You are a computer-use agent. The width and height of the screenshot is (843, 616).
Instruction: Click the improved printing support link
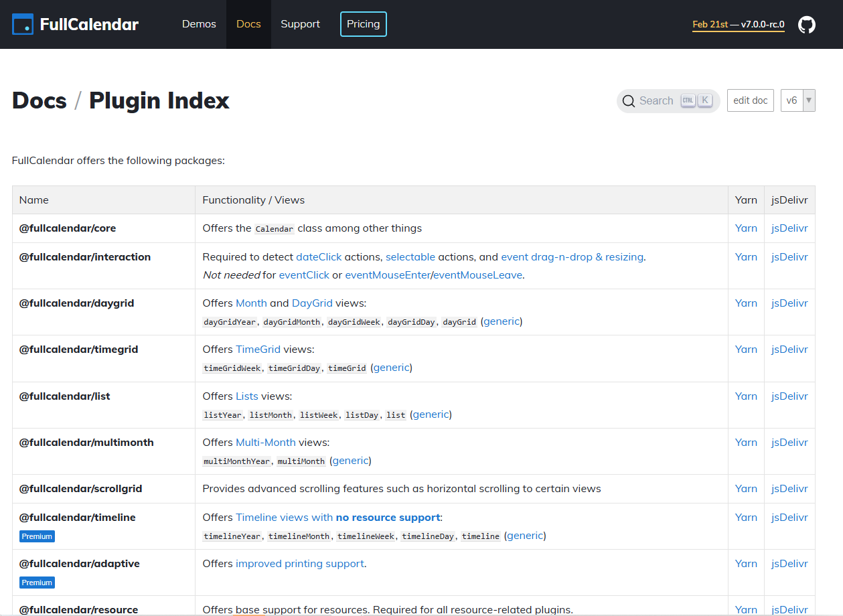tap(299, 564)
